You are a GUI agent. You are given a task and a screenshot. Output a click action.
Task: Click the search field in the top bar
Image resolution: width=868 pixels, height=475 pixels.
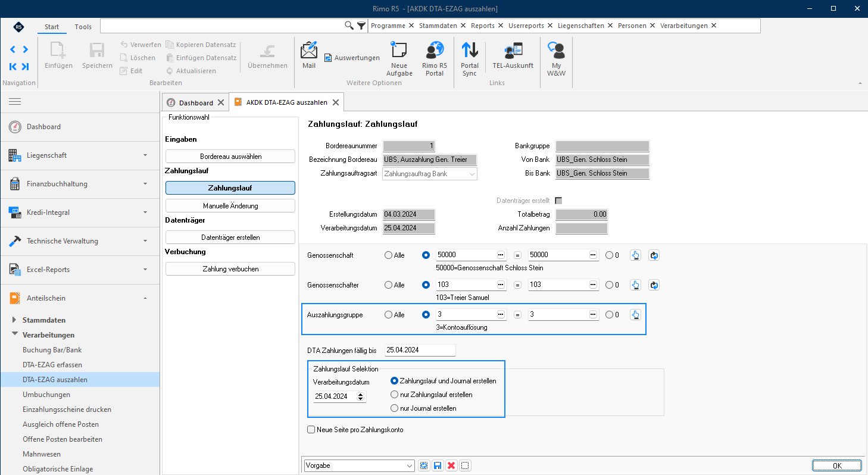pyautogui.click(x=223, y=26)
